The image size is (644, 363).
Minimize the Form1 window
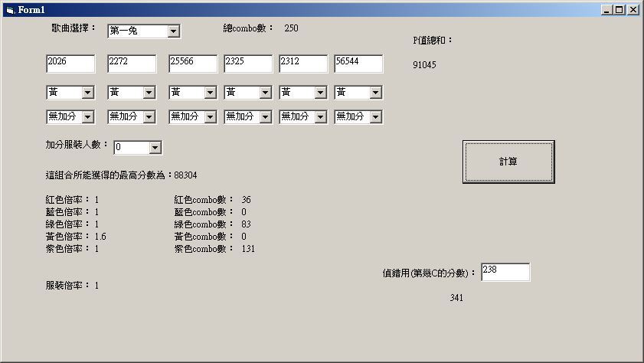click(x=606, y=10)
